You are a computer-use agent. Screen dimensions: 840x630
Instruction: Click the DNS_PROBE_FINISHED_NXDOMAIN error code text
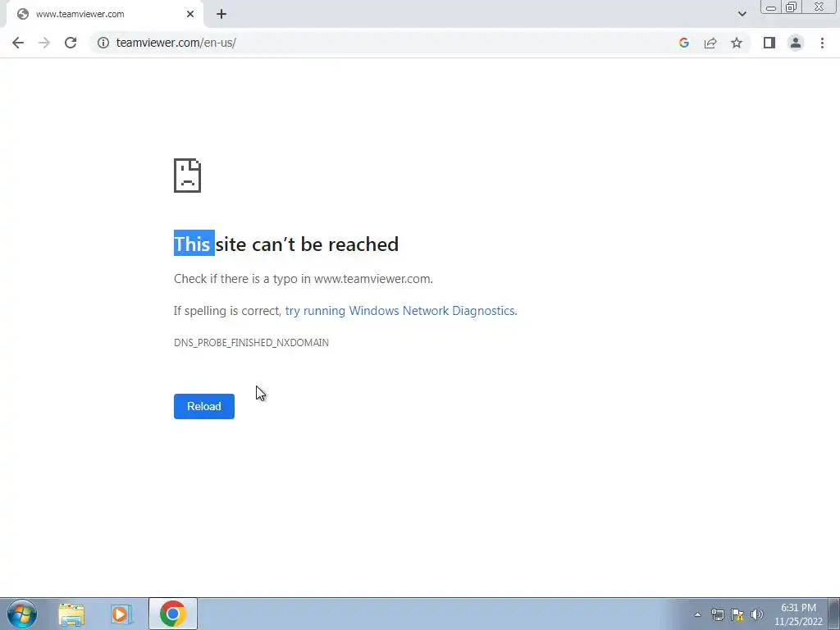pyautogui.click(x=251, y=342)
